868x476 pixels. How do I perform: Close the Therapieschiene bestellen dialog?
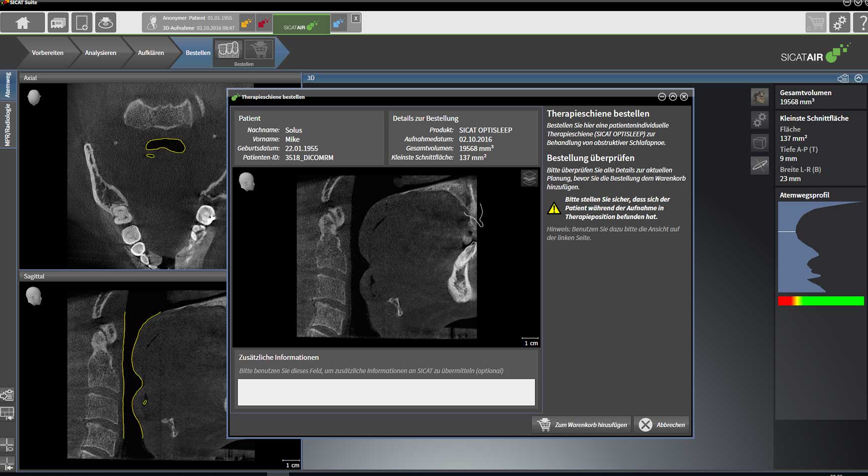(684, 97)
